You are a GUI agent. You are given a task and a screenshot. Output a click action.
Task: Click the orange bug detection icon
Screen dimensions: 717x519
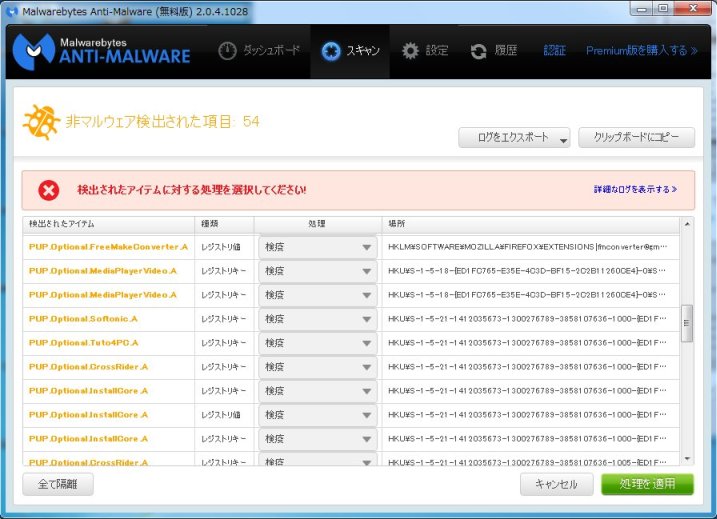tap(40, 122)
